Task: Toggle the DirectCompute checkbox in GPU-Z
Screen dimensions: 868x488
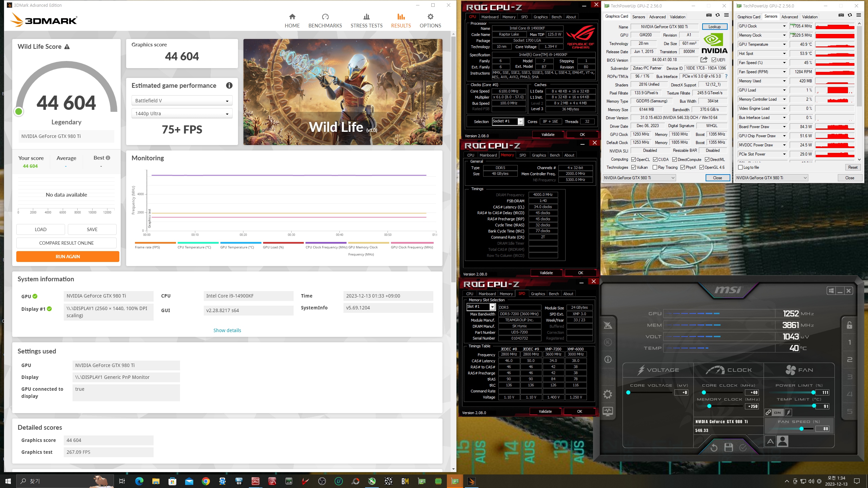Action: (674, 160)
